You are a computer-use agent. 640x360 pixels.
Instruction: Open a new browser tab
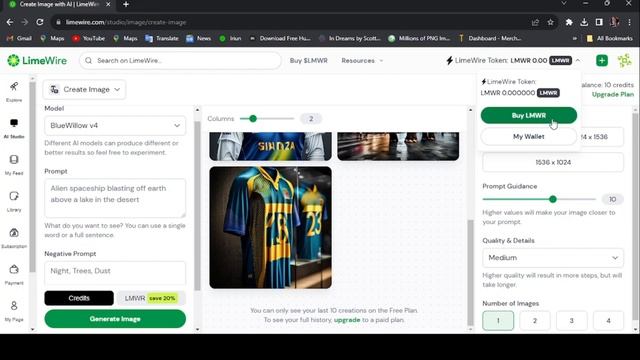click(126, 4)
